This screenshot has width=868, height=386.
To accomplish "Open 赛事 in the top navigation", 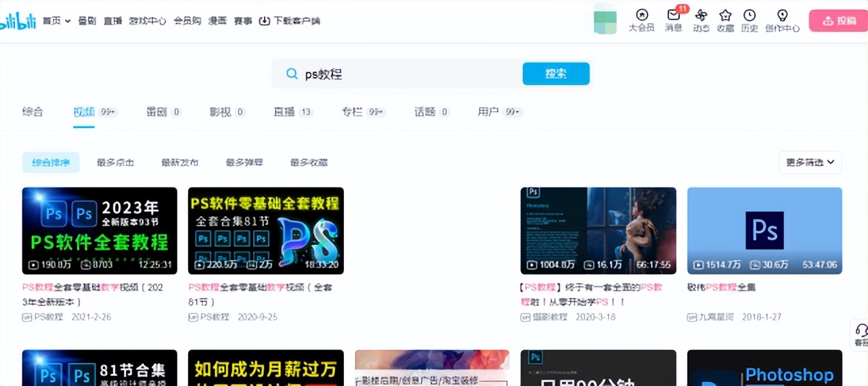I will pyautogui.click(x=243, y=21).
